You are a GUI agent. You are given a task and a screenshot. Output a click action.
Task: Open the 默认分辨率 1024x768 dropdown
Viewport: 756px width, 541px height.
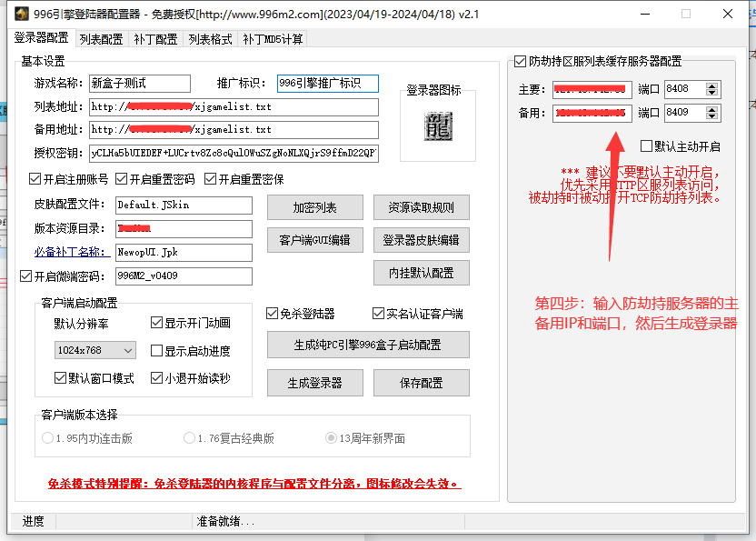(x=94, y=350)
